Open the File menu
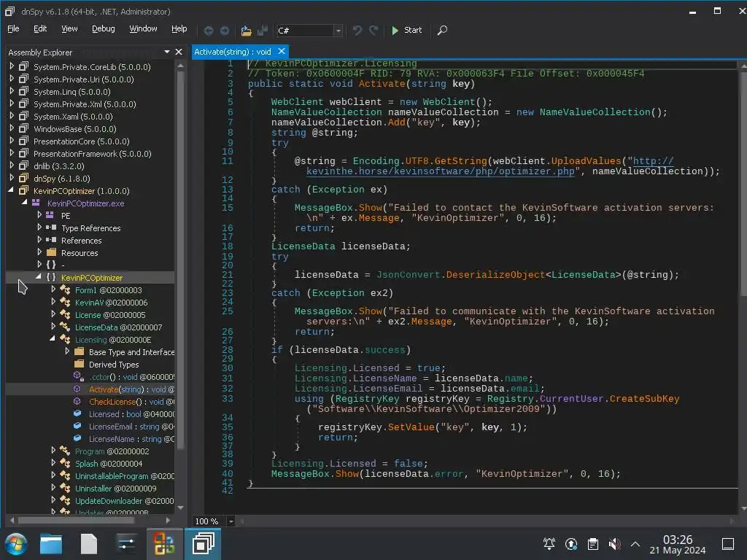Screen dimensions: 747x560 (x=13, y=29)
